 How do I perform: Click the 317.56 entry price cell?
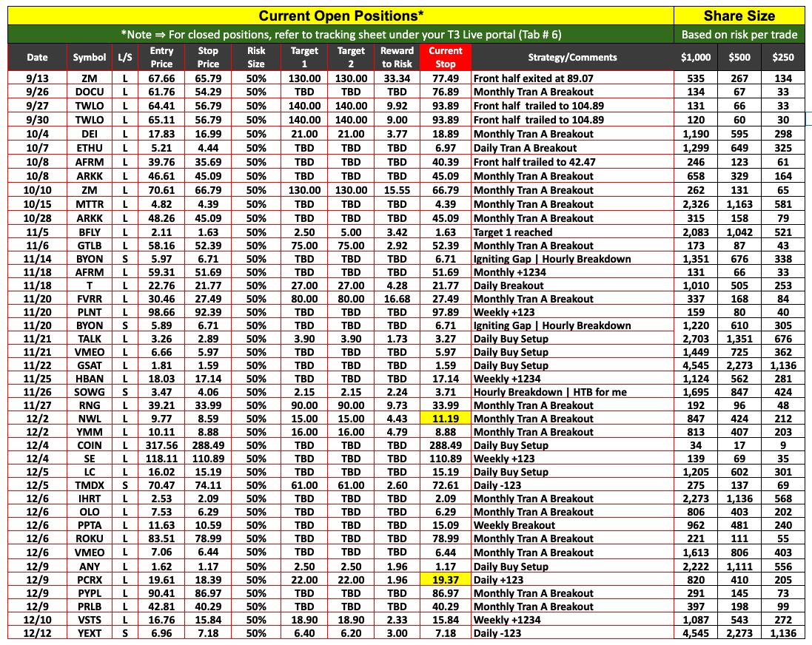[x=161, y=445]
